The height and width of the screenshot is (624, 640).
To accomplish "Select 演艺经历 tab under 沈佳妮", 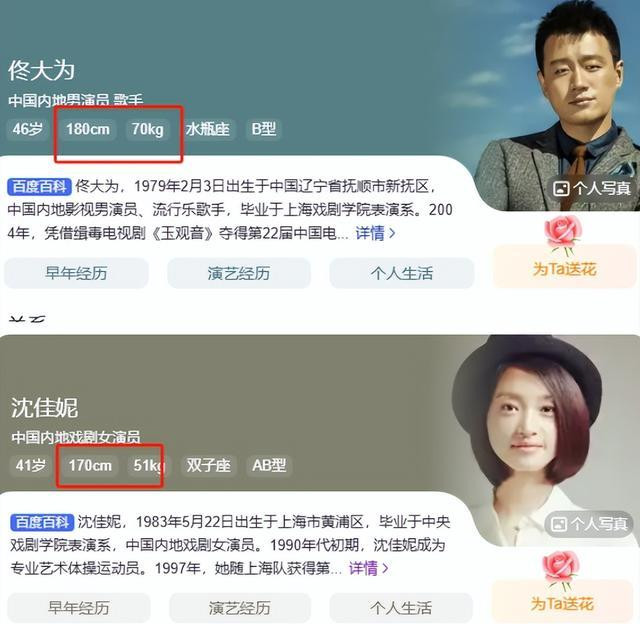I will [x=240, y=608].
